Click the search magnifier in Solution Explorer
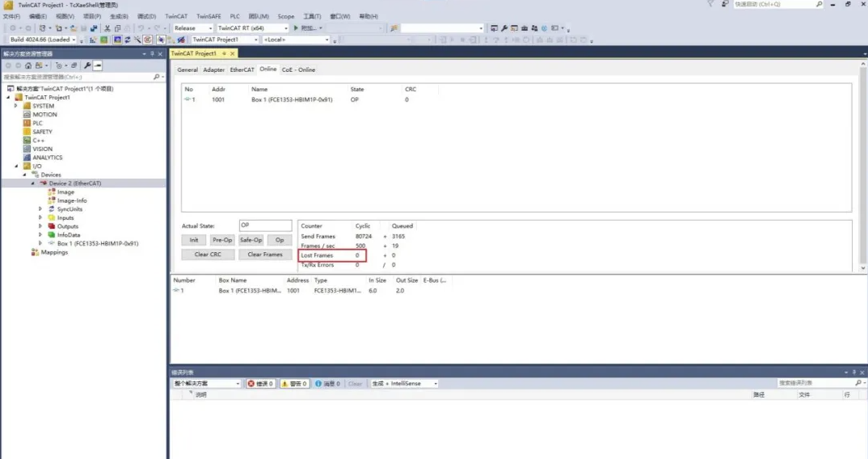 point(157,77)
